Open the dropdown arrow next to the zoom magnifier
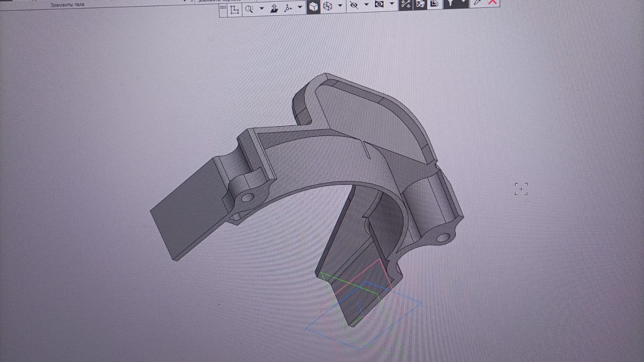The height and width of the screenshot is (362, 644). click(261, 8)
